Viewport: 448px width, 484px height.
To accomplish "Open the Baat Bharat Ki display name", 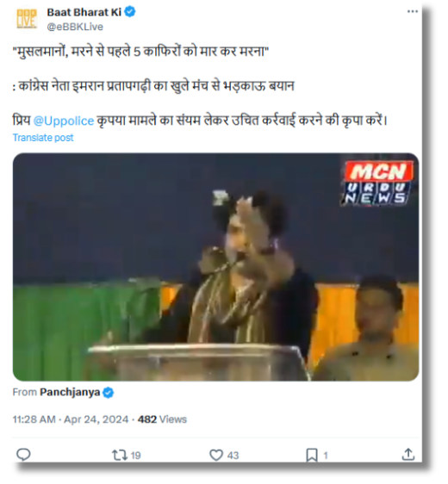I will 84,12.
